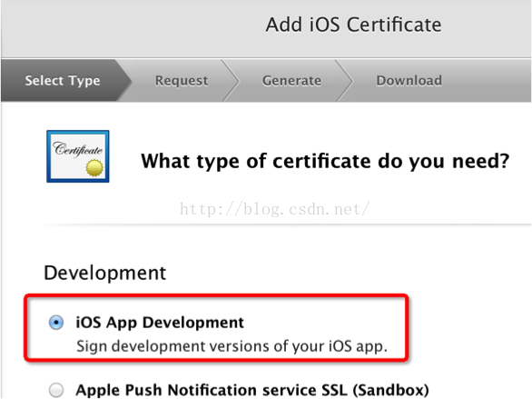Viewport: 532px width, 399px height.
Task: Go to the Download step
Action: (409, 81)
